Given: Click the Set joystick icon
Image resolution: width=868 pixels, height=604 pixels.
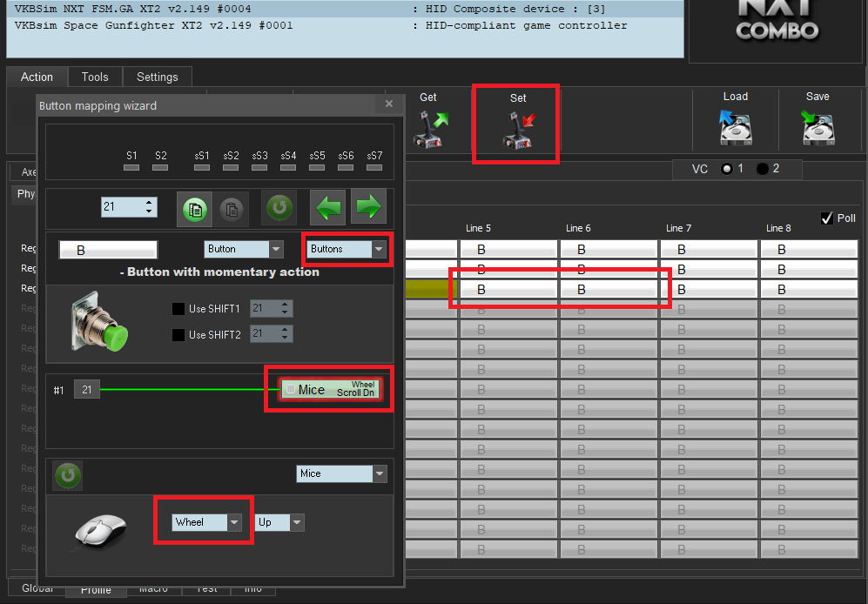Looking at the screenshot, I should tap(519, 130).
